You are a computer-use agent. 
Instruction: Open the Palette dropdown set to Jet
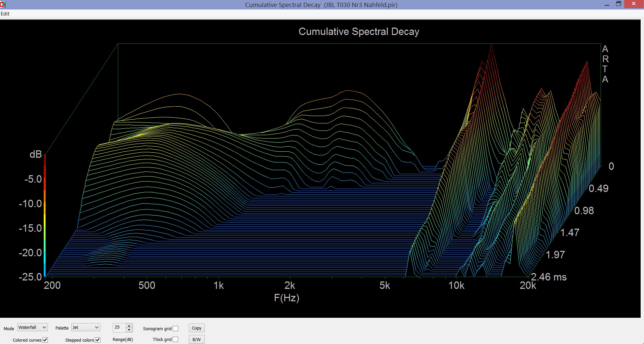(x=86, y=328)
